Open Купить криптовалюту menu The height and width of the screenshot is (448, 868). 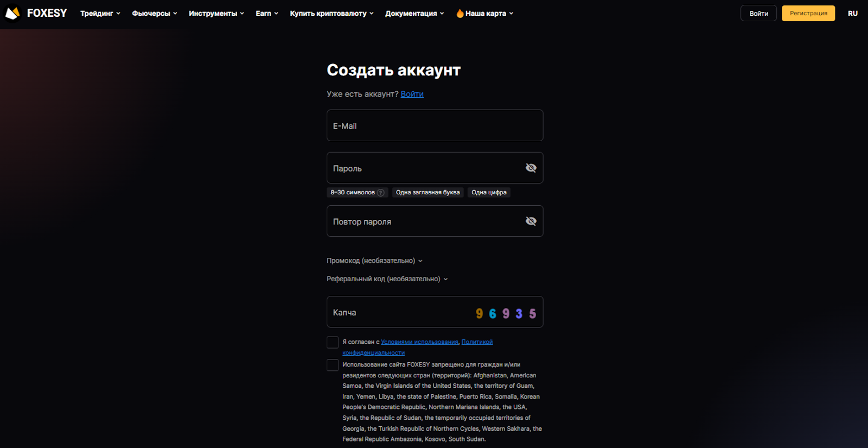pos(331,14)
